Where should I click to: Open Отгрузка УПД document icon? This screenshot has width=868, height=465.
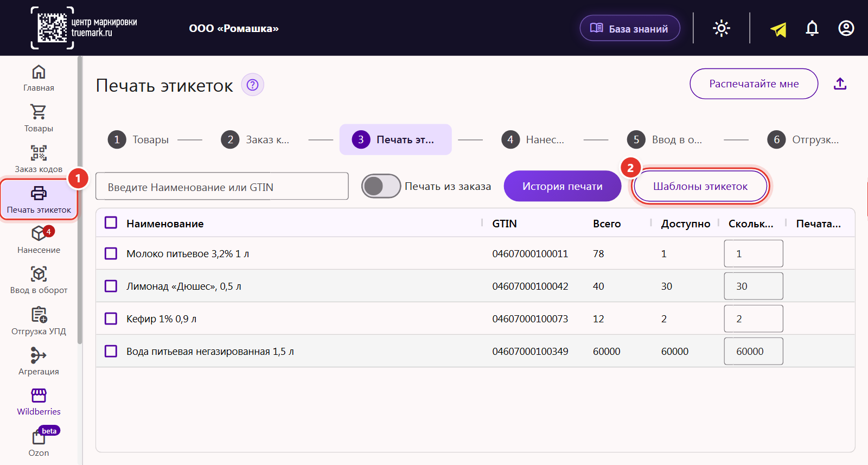(39, 315)
